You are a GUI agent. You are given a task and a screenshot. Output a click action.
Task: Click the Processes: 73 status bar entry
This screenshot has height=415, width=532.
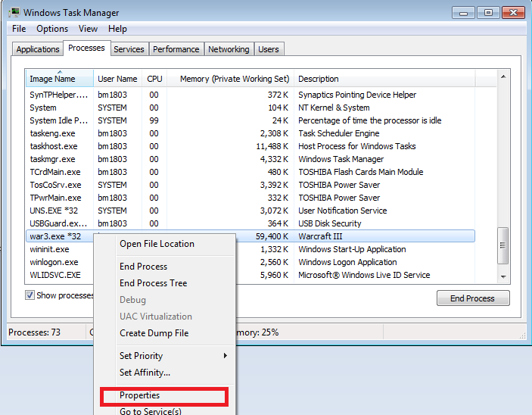click(x=34, y=332)
